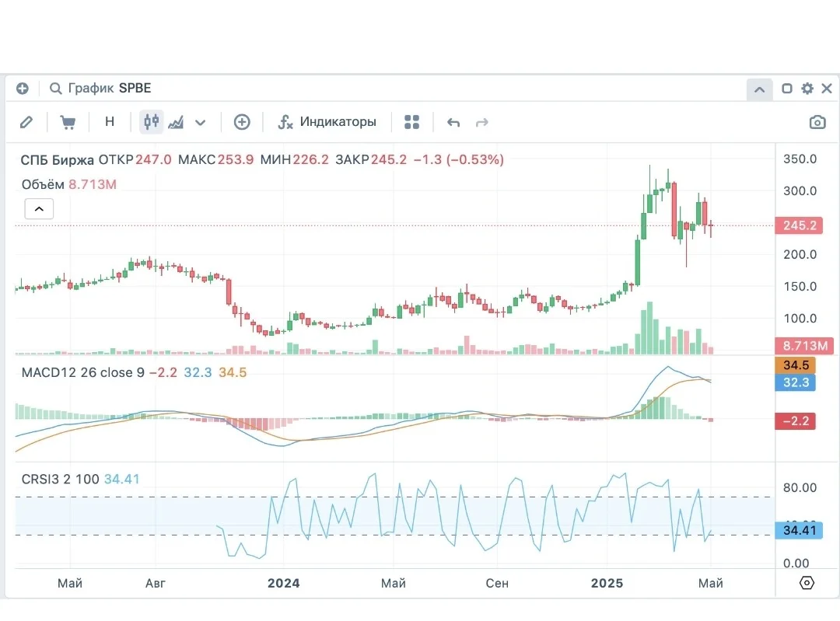Redo the chart action
Screen dimensions: 840x621
[x=482, y=123]
